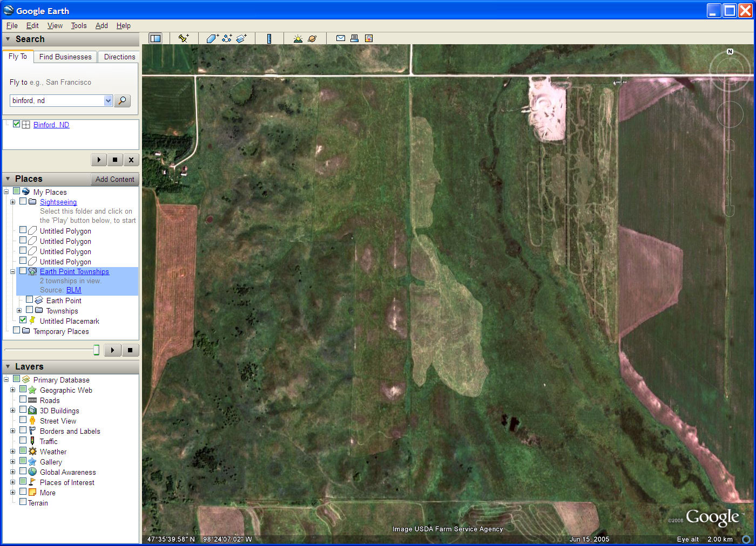Uncheck the Untitled Placemark checkbox
The height and width of the screenshot is (546, 756).
pyautogui.click(x=23, y=320)
